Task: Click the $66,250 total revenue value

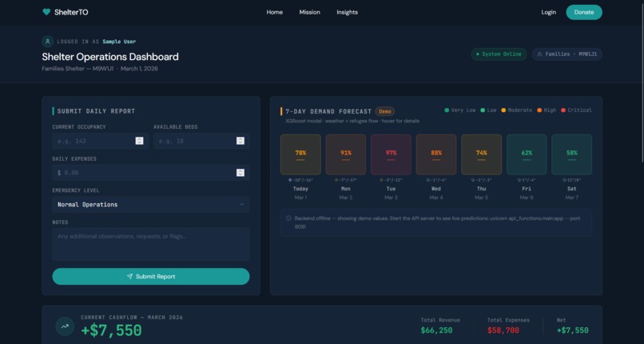Action: (x=436, y=330)
